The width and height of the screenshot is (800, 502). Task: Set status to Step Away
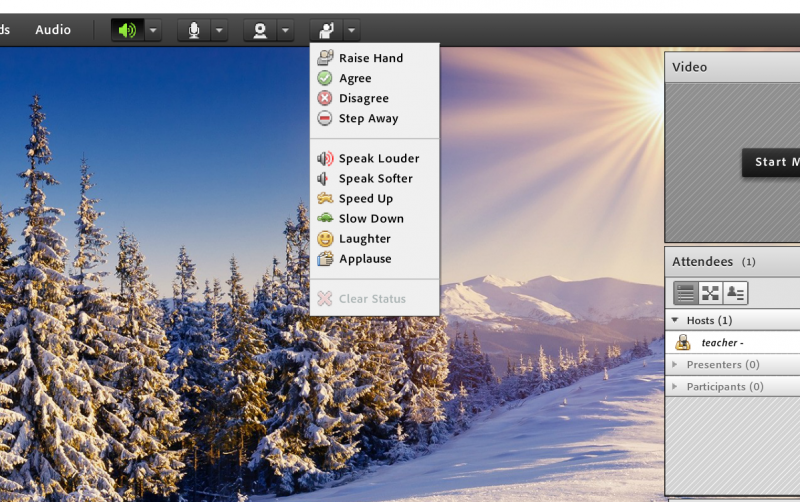pyautogui.click(x=368, y=118)
